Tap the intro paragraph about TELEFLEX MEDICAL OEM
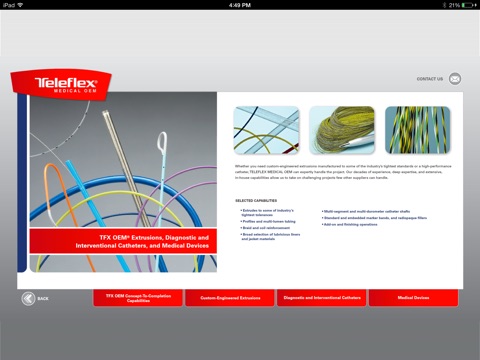480x360 pixels. [x=343, y=172]
